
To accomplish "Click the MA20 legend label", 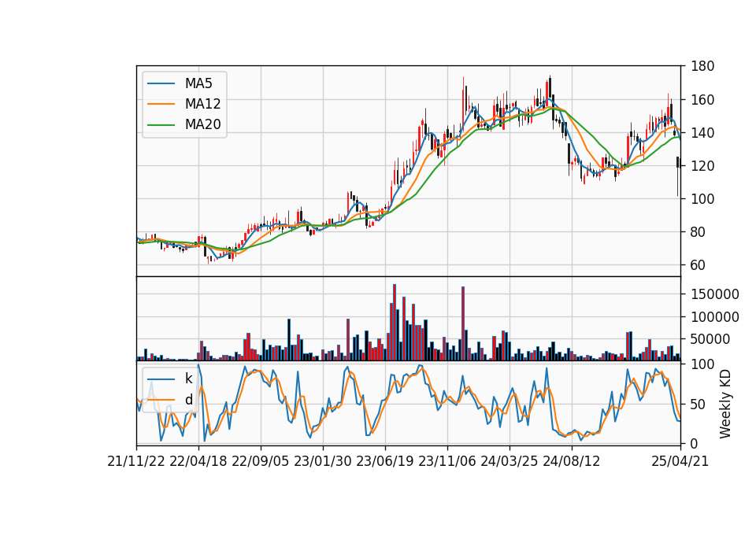I will click(x=202, y=125).
